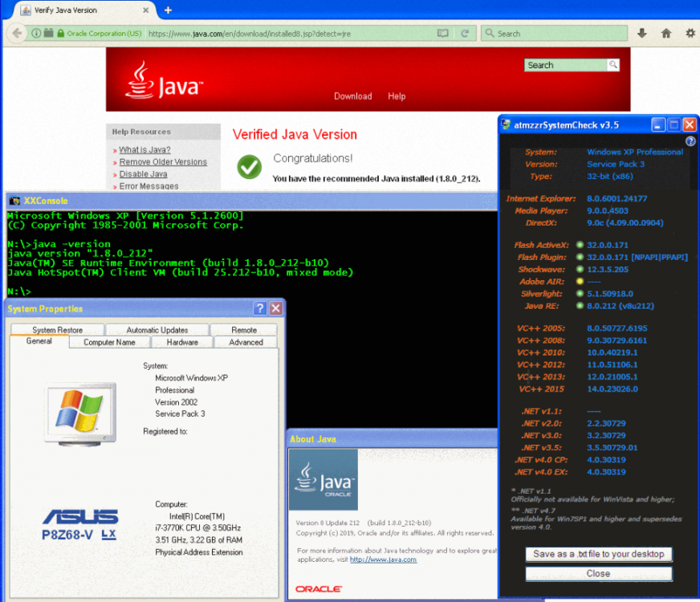Click the reader view icon in address bar
700x602 pixels.
coord(443,34)
